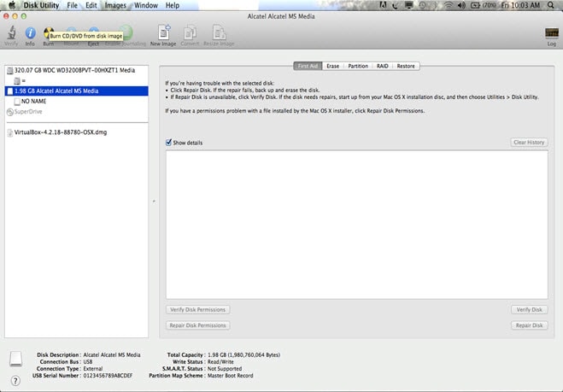Select the 1.98 GB Alcatel MS Media disk

[77, 91]
